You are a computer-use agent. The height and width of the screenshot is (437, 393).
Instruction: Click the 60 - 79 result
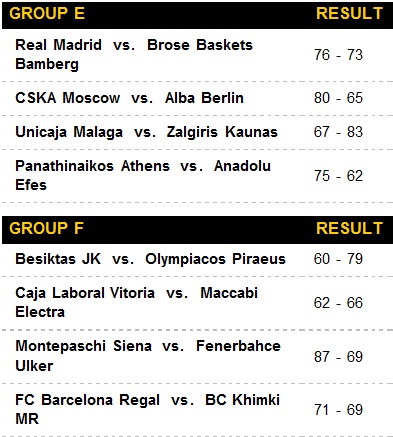(x=338, y=259)
